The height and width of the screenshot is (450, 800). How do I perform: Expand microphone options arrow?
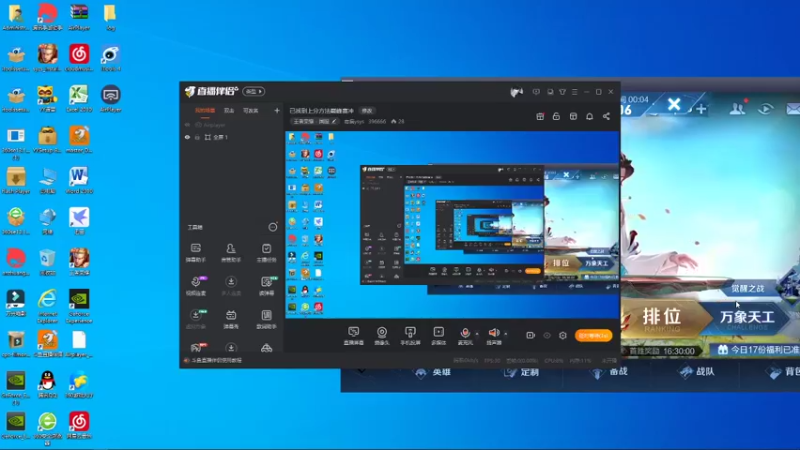[477, 334]
